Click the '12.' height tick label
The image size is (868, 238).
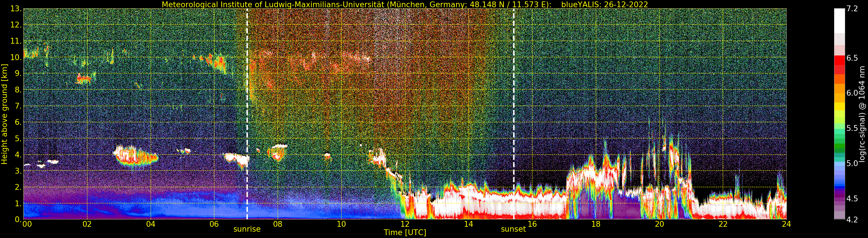(x=16, y=25)
